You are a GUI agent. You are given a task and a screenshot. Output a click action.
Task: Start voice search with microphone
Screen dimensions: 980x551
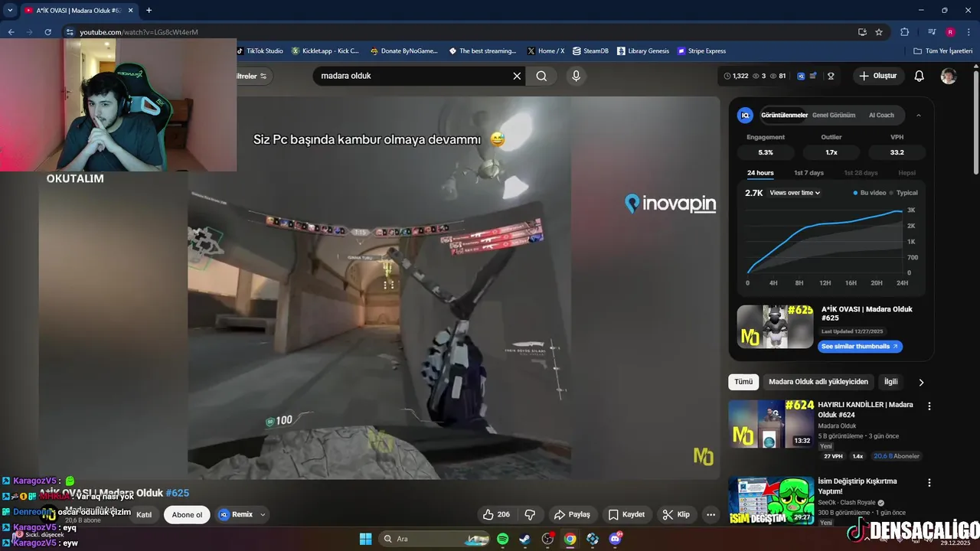point(576,76)
